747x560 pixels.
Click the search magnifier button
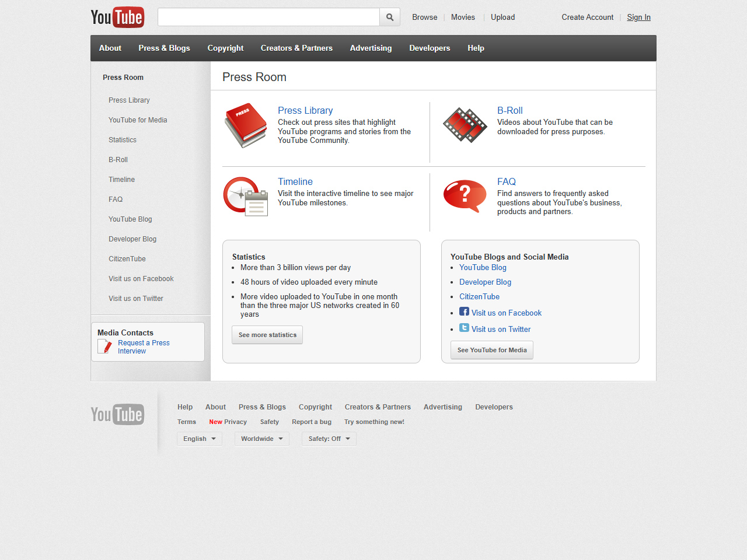(x=390, y=17)
